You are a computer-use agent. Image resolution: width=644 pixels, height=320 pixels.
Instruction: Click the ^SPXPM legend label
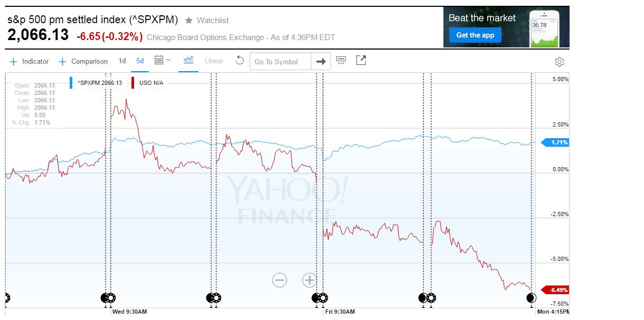coord(99,83)
